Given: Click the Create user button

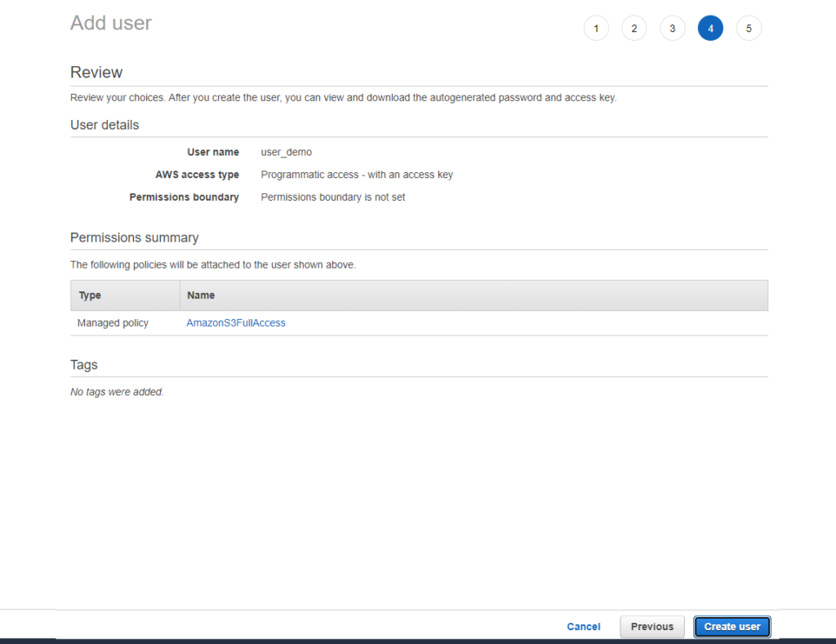Looking at the screenshot, I should click(x=731, y=627).
